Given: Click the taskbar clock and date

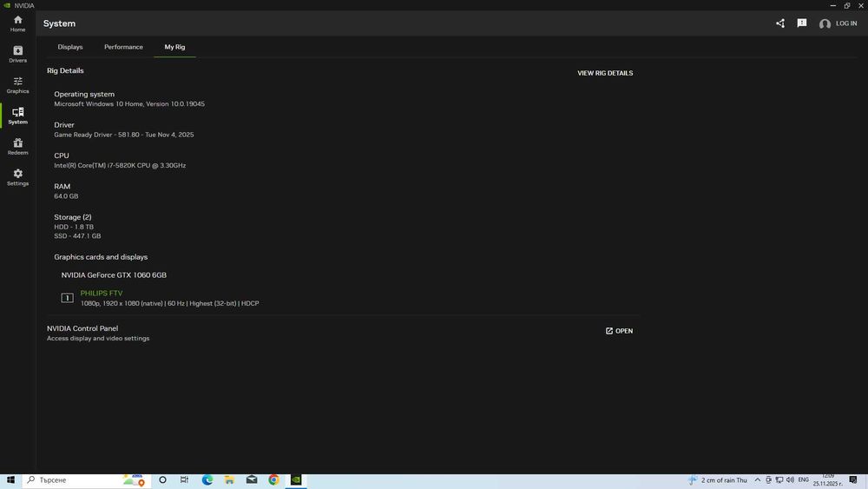Looking at the screenshot, I should (828, 479).
